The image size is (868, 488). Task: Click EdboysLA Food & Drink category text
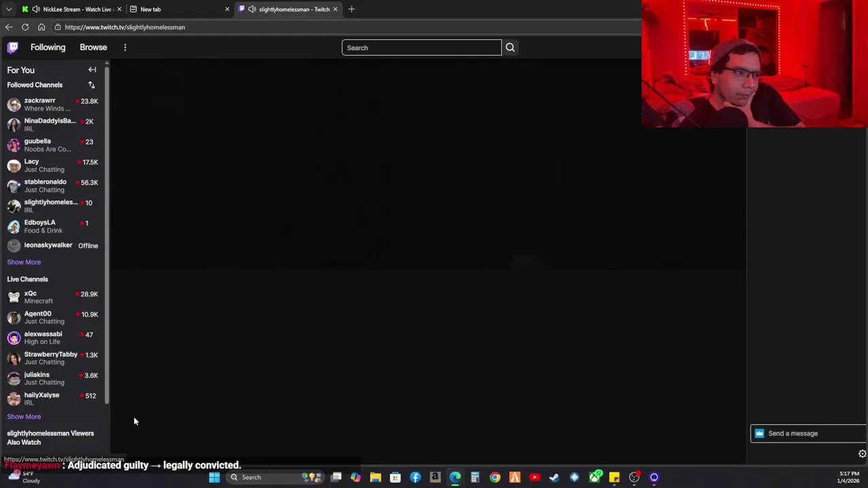coord(43,230)
